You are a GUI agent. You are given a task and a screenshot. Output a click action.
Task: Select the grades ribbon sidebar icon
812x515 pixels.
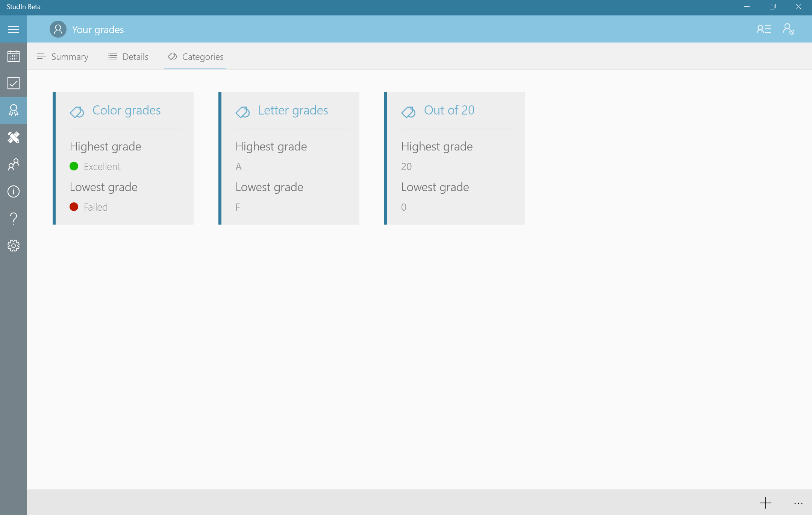coord(14,110)
